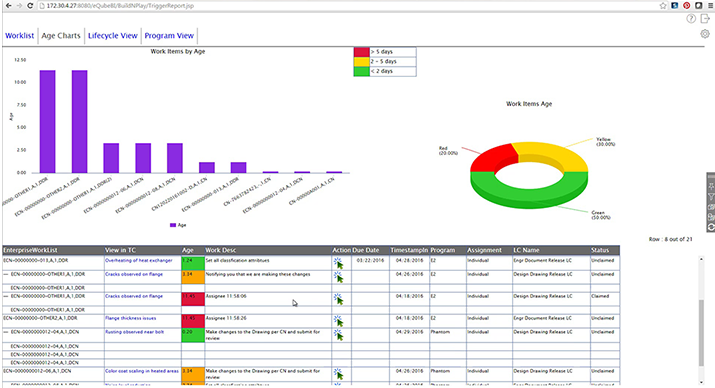Image resolution: width=715 pixels, height=388 pixels.
Task: Open the settings gear icon
Action: click(x=705, y=34)
